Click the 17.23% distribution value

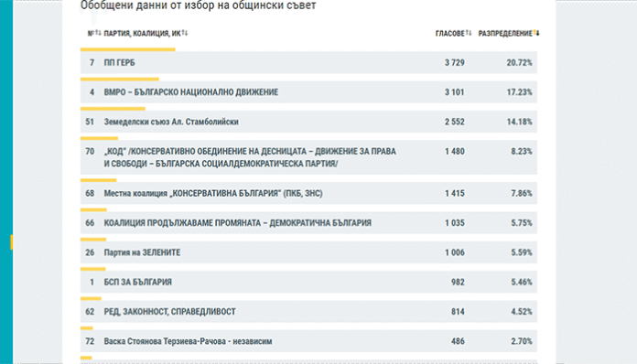519,92
